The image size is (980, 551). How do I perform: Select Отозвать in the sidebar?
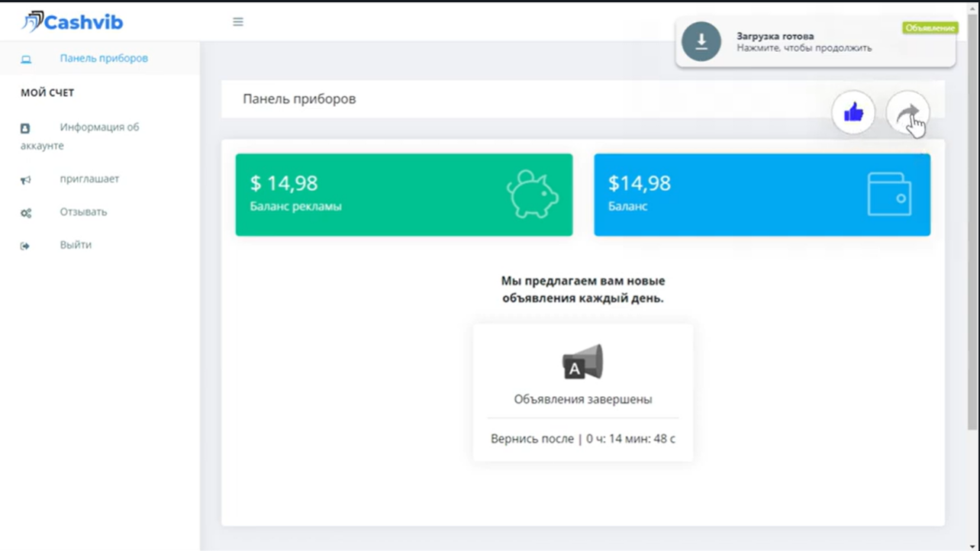coord(83,212)
